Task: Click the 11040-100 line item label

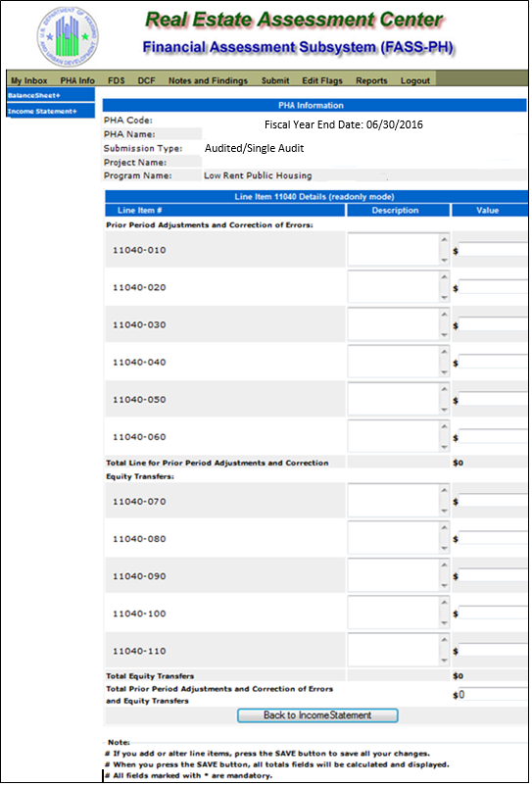Action: coord(139,614)
